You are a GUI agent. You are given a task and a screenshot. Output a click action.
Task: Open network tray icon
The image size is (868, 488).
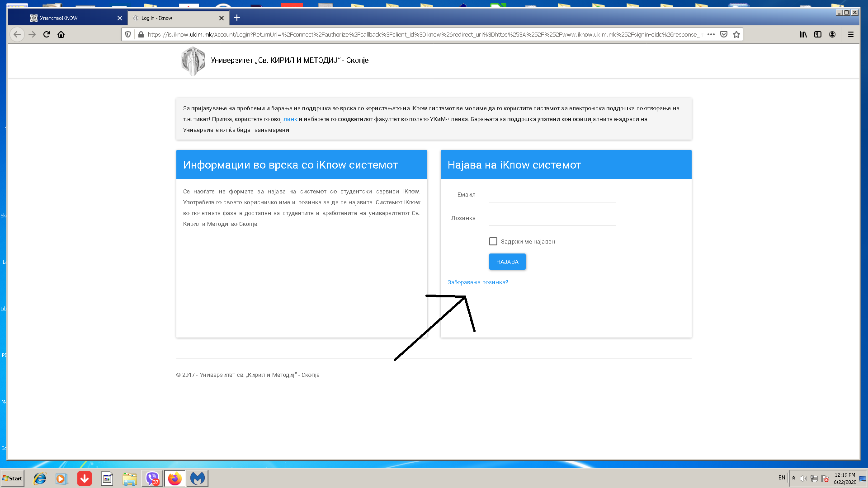point(814,479)
